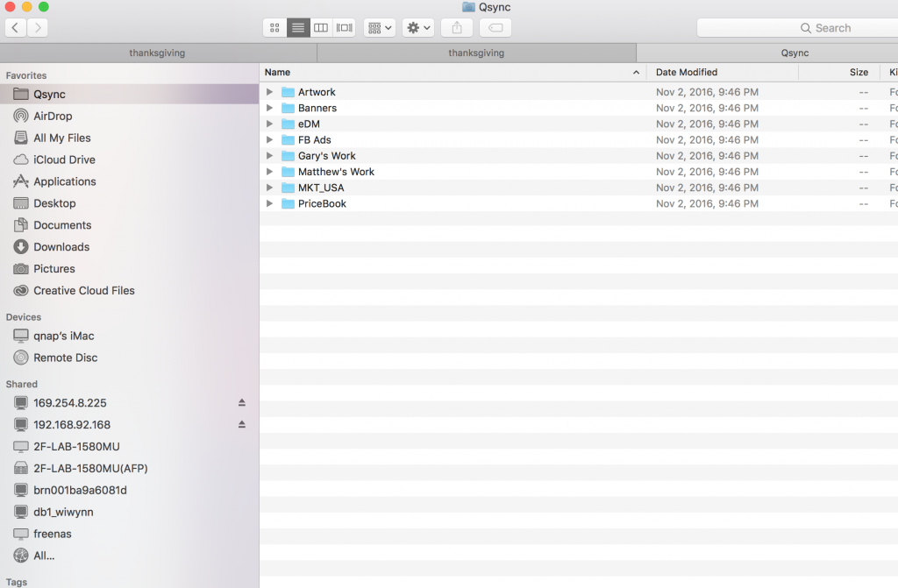Switch to icon view in toolbar
Viewport: 898px width, 588px height.
tap(275, 28)
